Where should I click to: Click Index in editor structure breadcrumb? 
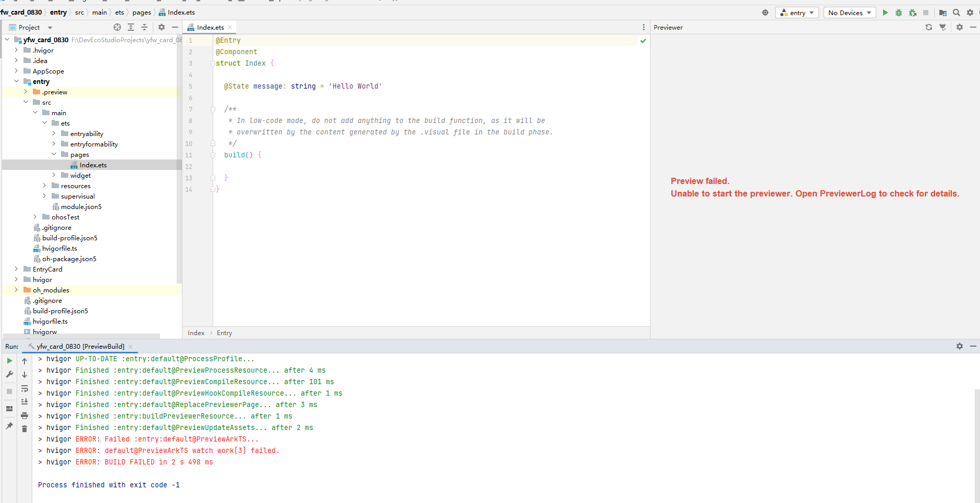click(x=196, y=333)
